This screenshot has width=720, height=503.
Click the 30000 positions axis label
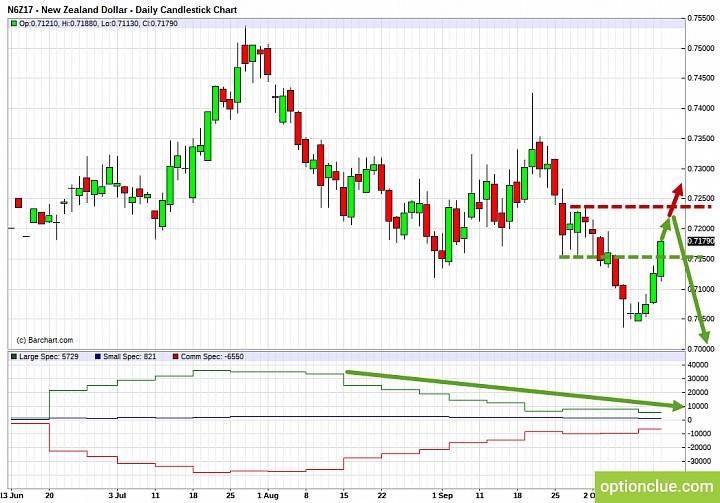point(698,379)
